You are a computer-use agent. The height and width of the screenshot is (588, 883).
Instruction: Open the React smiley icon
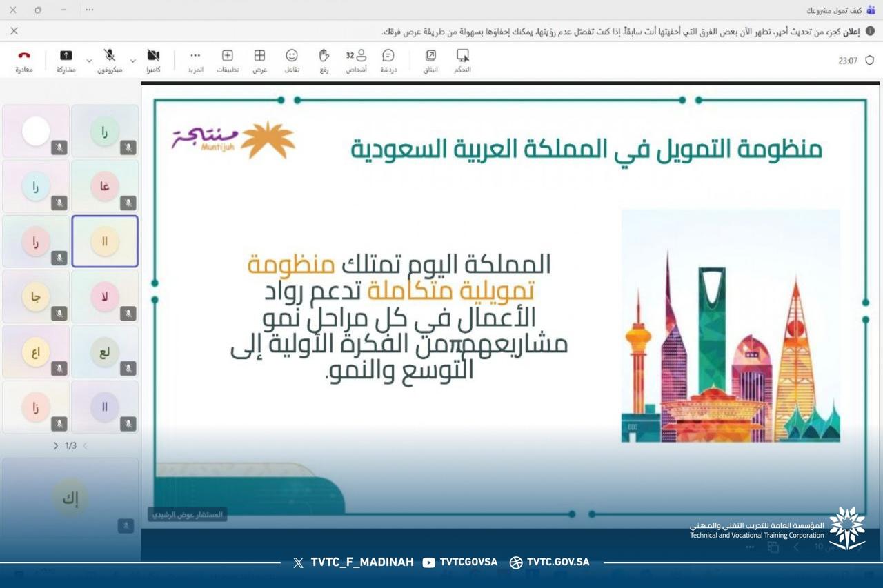click(x=292, y=61)
